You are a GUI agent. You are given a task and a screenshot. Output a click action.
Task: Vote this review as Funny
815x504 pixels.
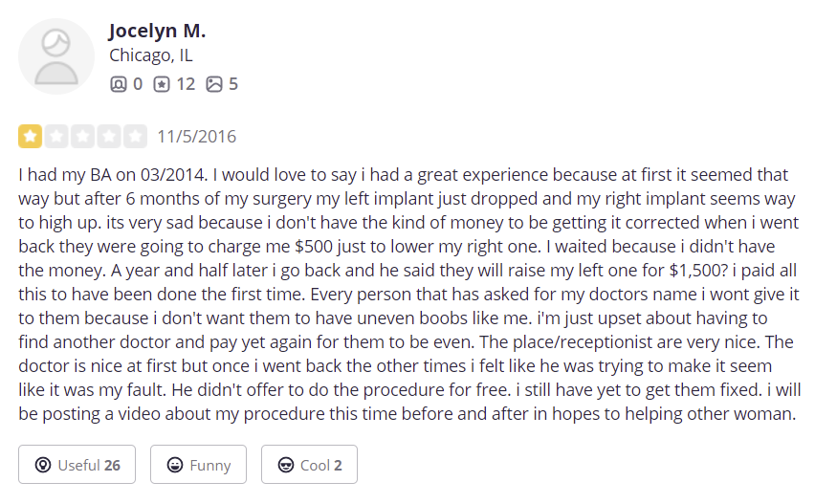click(x=199, y=465)
